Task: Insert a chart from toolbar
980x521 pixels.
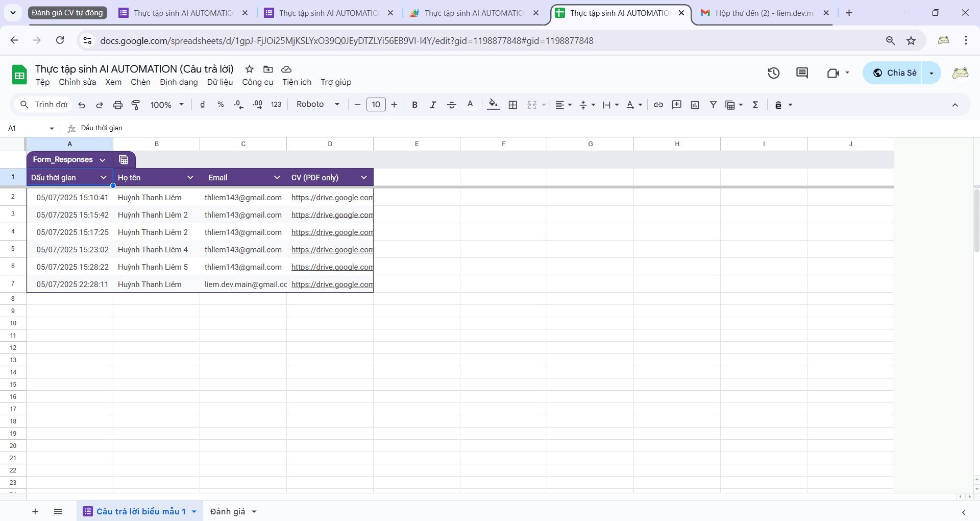Action: (x=695, y=105)
